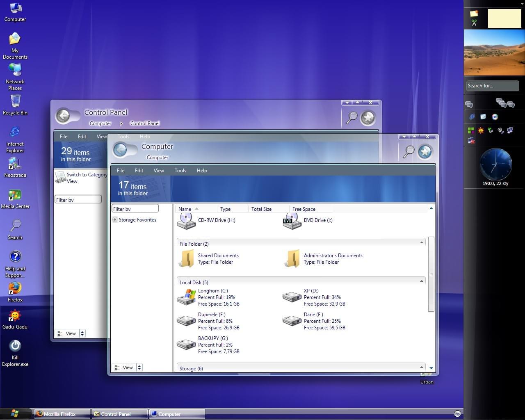Click Switch to Category View link
This screenshot has height=420, width=525.
[81, 178]
